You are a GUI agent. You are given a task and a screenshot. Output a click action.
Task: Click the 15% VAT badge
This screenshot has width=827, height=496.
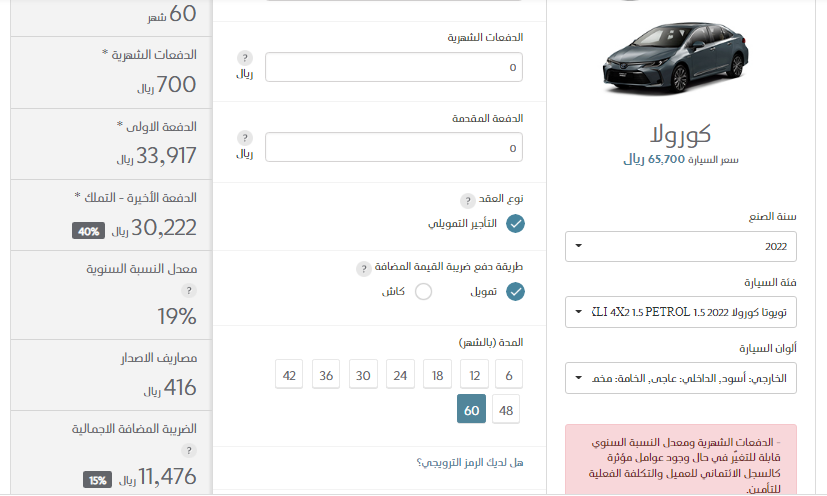click(97, 480)
